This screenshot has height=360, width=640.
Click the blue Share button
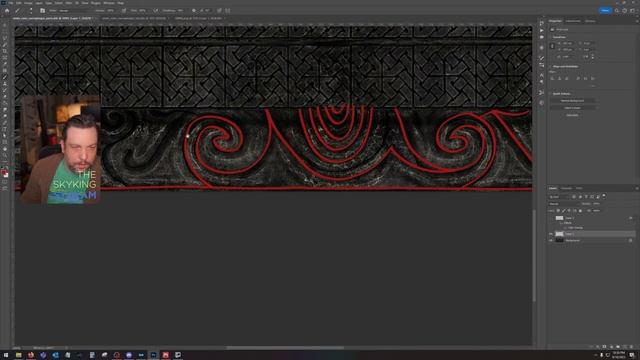(x=605, y=11)
